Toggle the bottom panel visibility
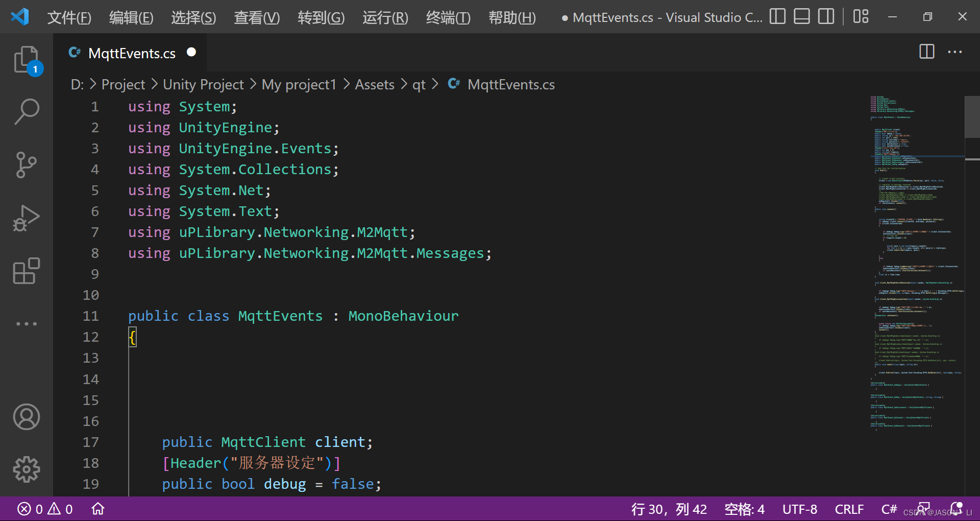The image size is (980, 521). click(801, 16)
